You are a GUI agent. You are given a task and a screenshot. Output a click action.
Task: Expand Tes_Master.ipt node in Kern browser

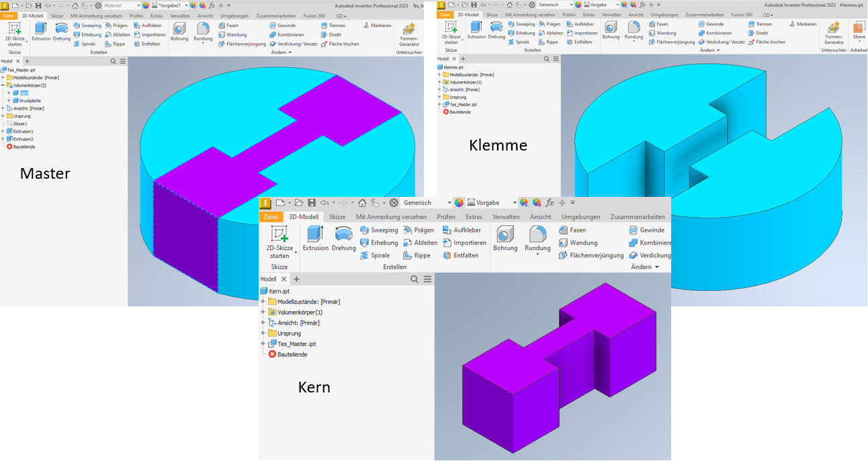[x=263, y=343]
